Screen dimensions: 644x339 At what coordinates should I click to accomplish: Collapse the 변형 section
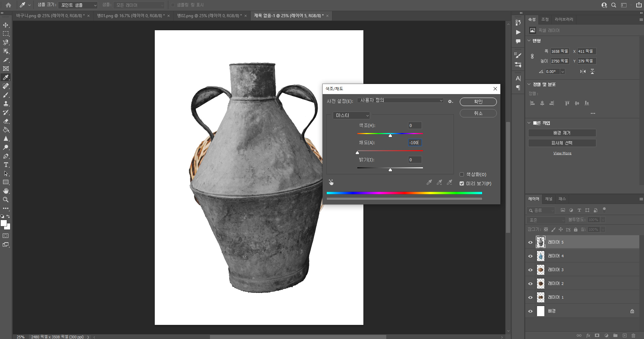(x=529, y=41)
